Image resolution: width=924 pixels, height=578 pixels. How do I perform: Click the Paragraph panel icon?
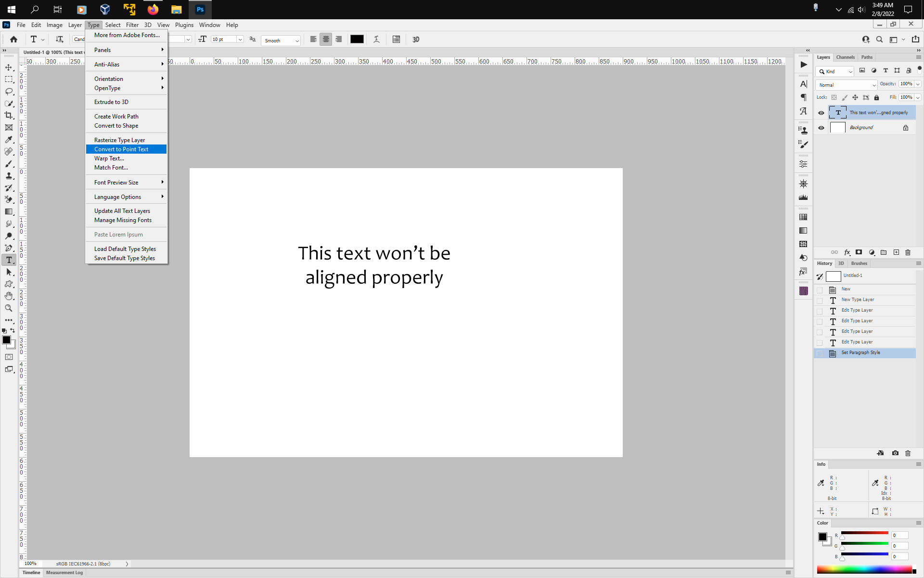[803, 97]
